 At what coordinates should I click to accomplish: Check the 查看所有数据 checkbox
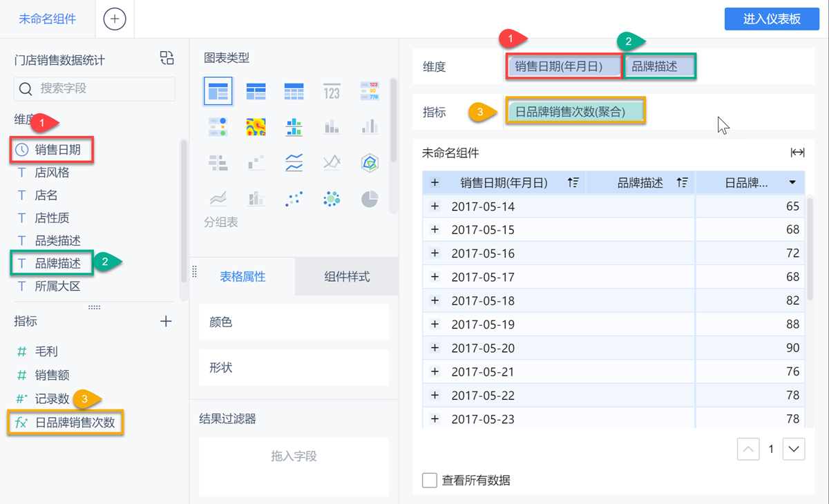tap(430, 480)
